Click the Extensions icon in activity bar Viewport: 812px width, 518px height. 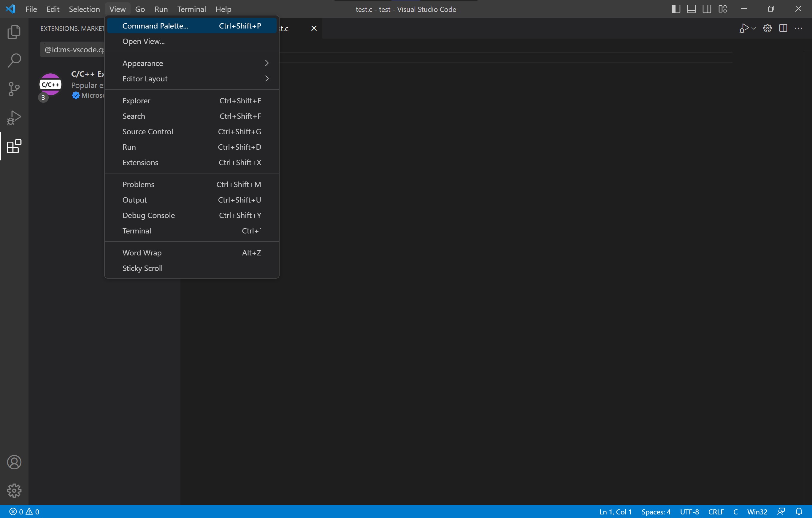14,146
